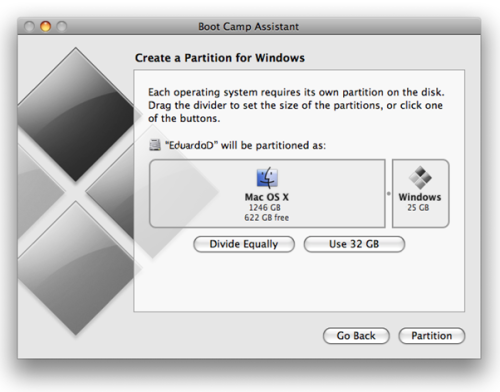Image resolution: width=500 pixels, height=392 pixels.
Task: Click the partition divider handle dot
Action: coord(389,193)
